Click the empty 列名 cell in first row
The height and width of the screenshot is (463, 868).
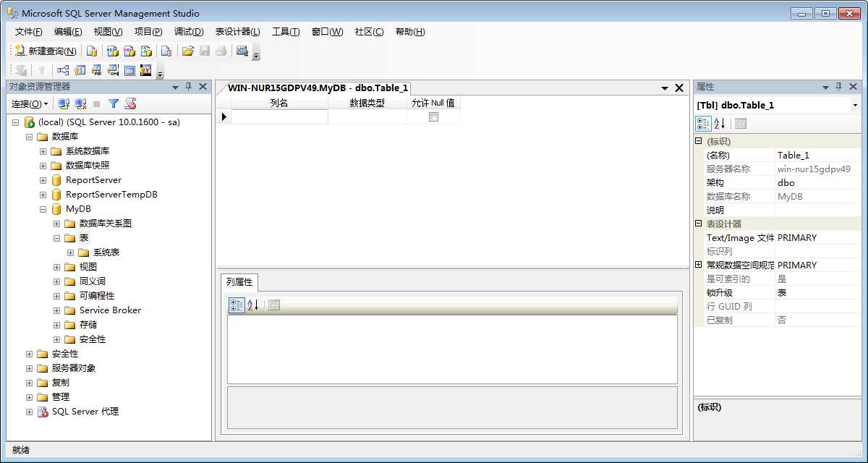279,116
